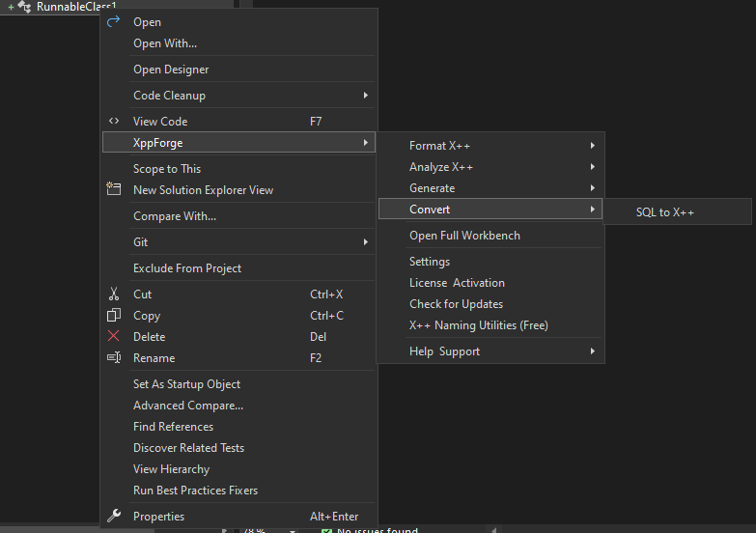The image size is (756, 533).
Task: Choose Set As Startup Object
Action: click(x=238, y=384)
